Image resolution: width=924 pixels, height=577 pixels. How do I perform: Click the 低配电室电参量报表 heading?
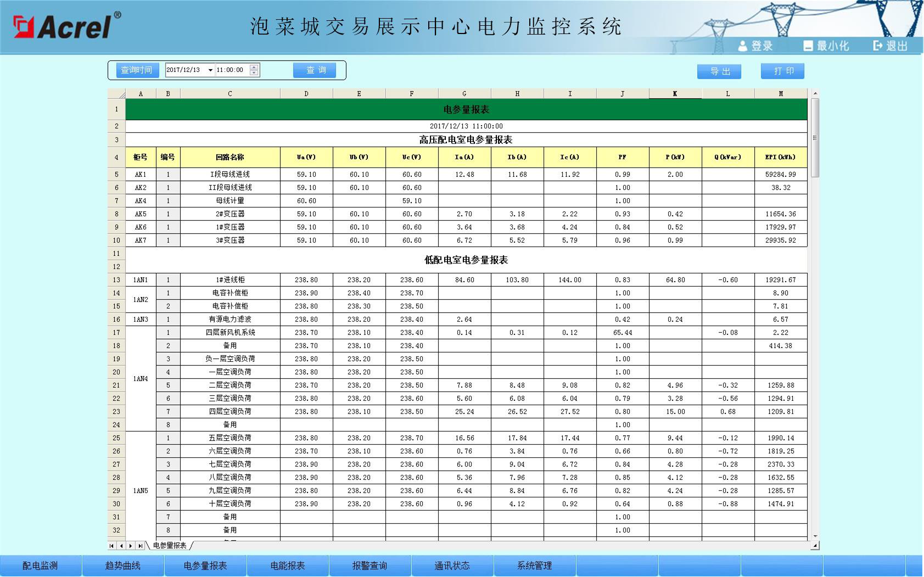pyautogui.click(x=466, y=260)
